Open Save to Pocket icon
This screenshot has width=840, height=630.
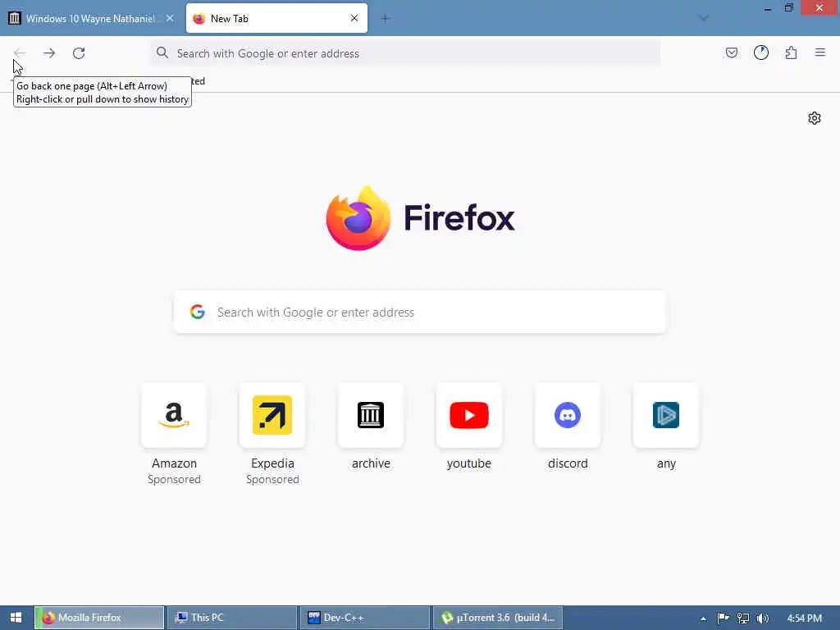point(731,52)
